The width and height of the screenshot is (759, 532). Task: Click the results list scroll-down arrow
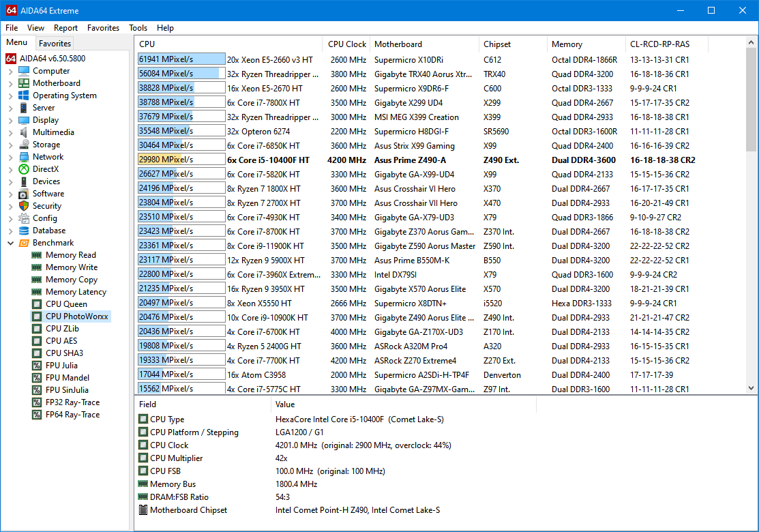tap(751, 387)
